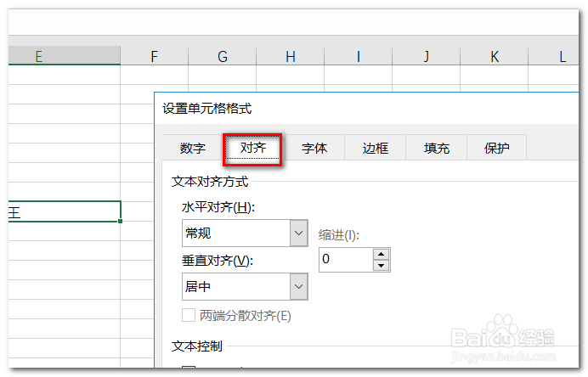The height and width of the screenshot is (377, 588).
Task: Open the 边框 tab
Action: (x=376, y=148)
